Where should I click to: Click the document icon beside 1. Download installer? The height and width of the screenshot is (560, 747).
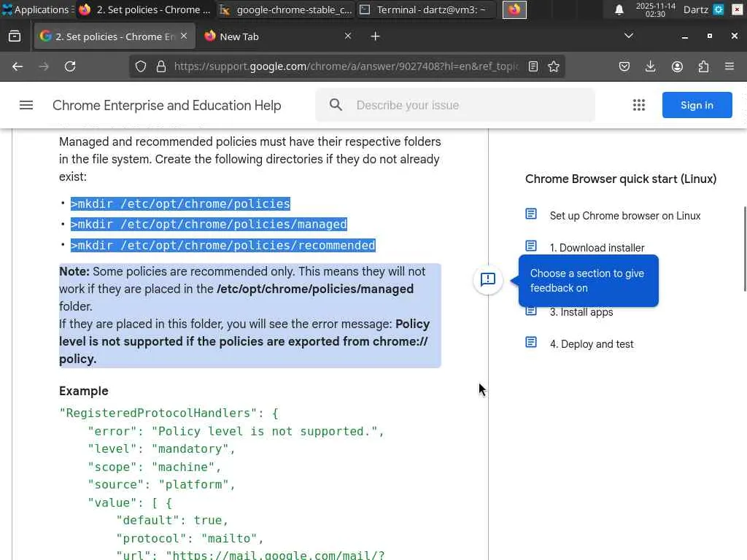[531, 246]
